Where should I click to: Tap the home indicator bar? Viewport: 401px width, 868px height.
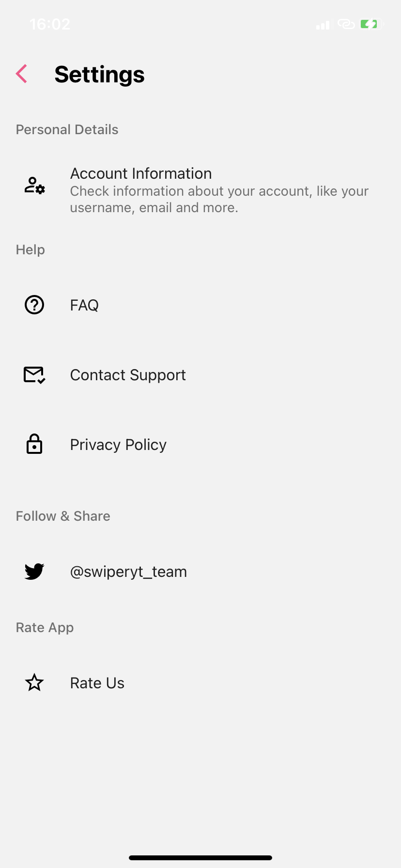tap(200, 858)
